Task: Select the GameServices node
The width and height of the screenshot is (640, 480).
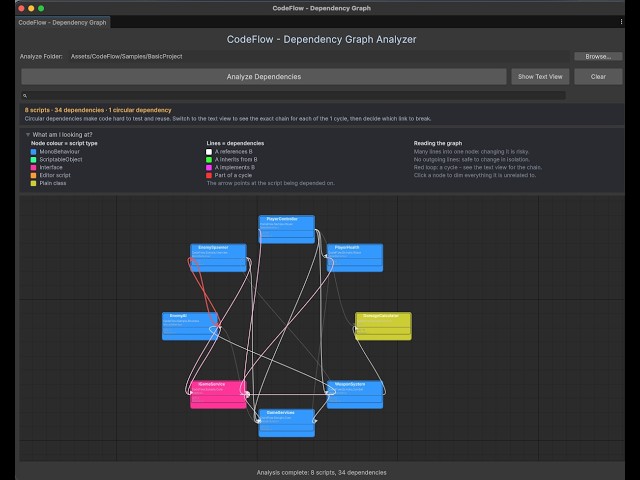Action: (x=287, y=423)
